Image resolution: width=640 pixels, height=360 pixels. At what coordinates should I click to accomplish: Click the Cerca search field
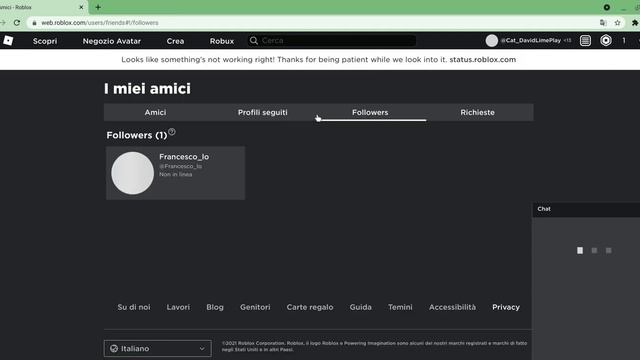click(331, 40)
